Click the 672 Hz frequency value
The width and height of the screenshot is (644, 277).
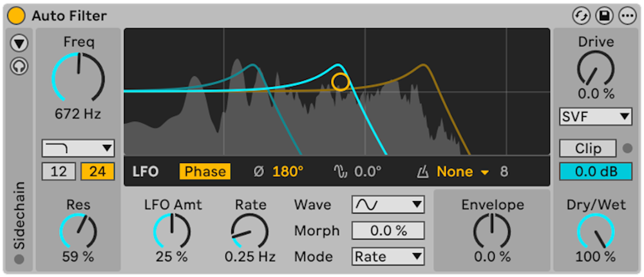pos(78,114)
